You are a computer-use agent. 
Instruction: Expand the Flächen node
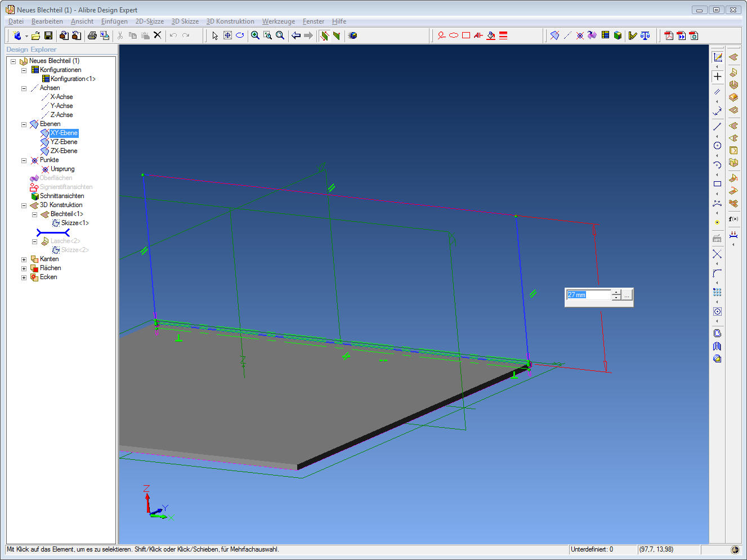[x=24, y=268]
